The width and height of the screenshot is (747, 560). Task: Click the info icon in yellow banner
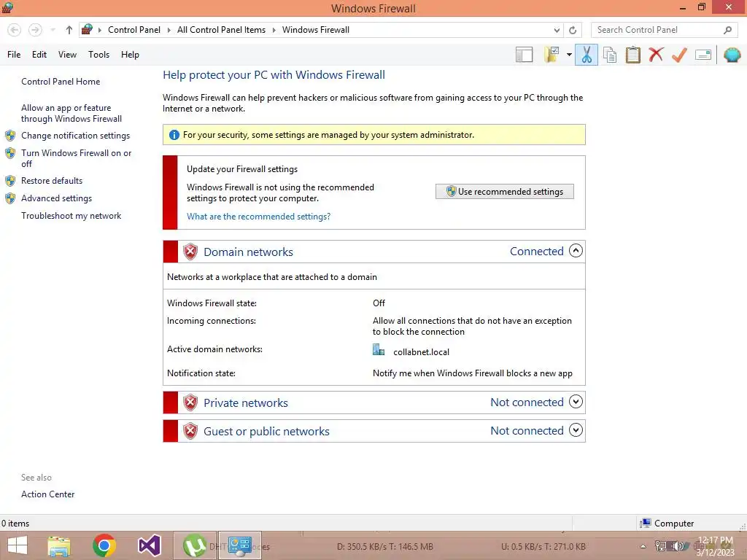[174, 135]
